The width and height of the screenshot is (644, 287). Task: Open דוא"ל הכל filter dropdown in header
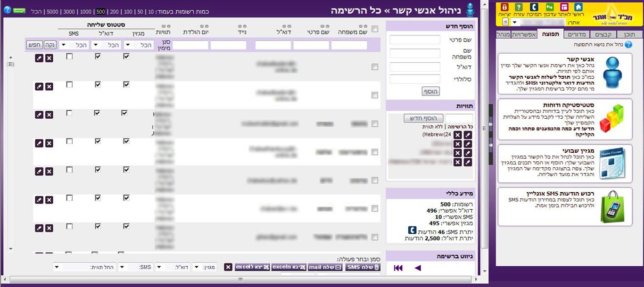(105, 45)
